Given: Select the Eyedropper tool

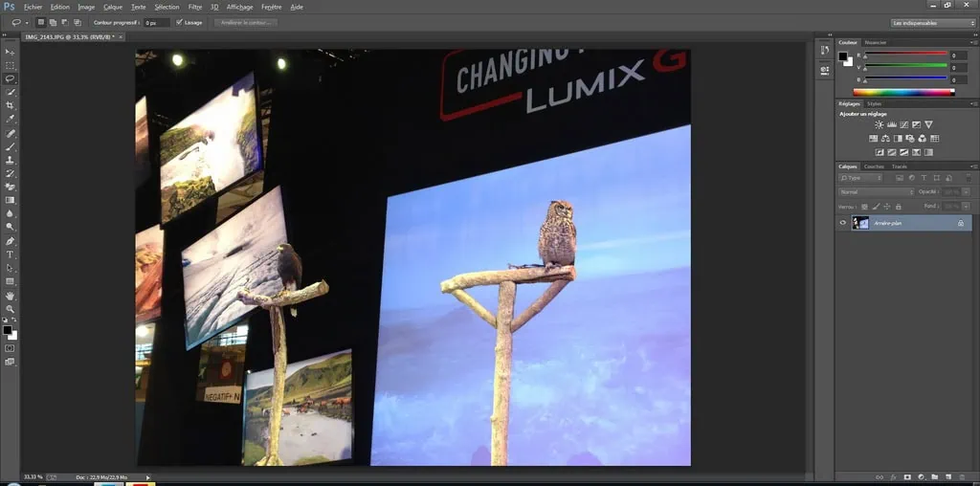Looking at the screenshot, I should click(11, 119).
